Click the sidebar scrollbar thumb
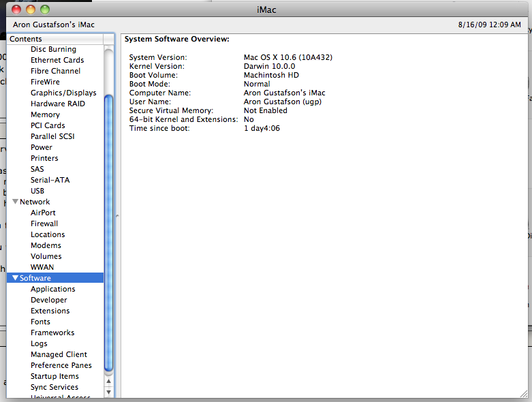Image resolution: width=532 pixels, height=402 pixels. 108,233
